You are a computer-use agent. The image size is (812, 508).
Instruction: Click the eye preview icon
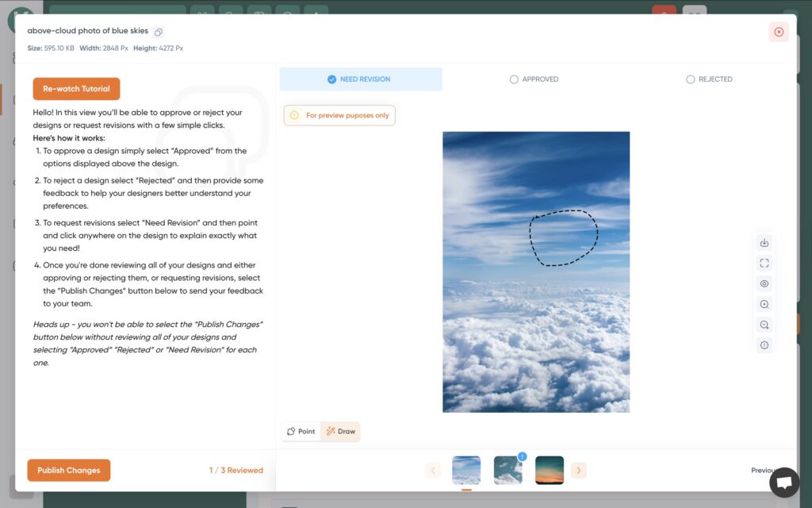(764, 284)
